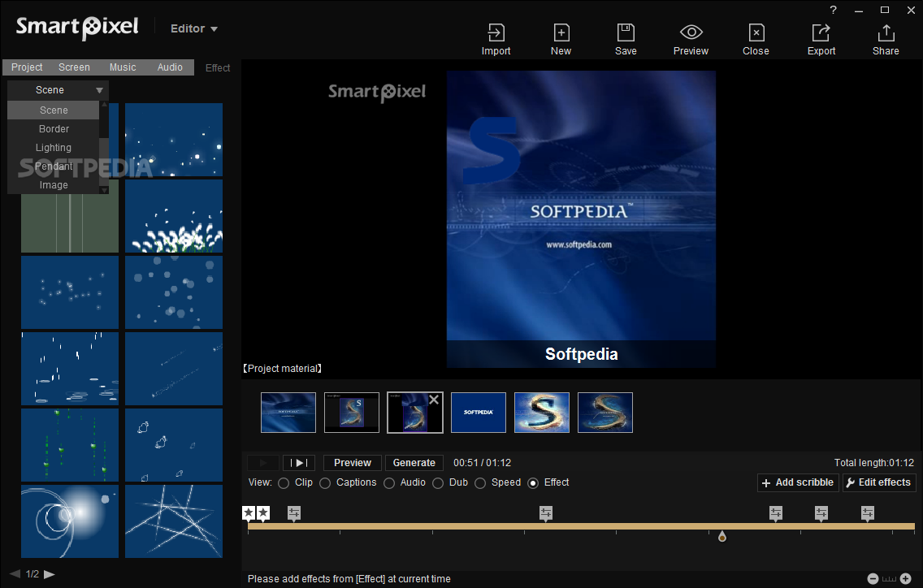Select the Audio view radio button
The image size is (923, 588).
click(x=389, y=483)
